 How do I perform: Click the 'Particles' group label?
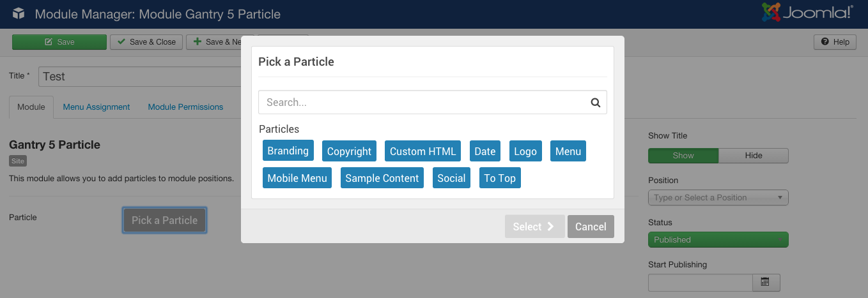279,129
